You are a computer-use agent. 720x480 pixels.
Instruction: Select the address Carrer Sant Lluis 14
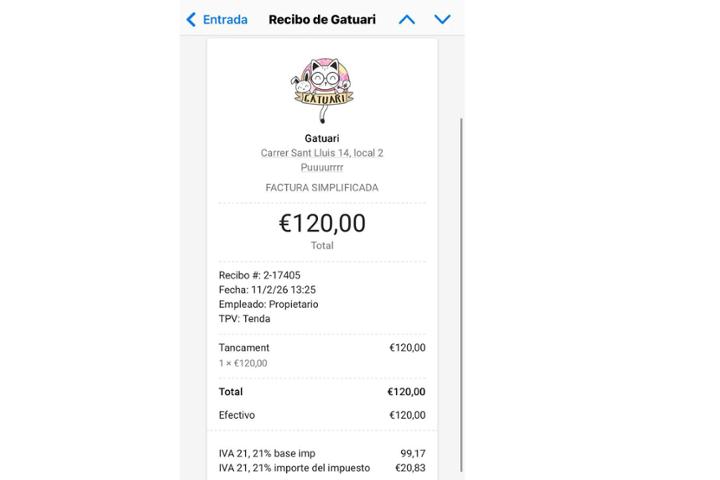[x=322, y=153]
